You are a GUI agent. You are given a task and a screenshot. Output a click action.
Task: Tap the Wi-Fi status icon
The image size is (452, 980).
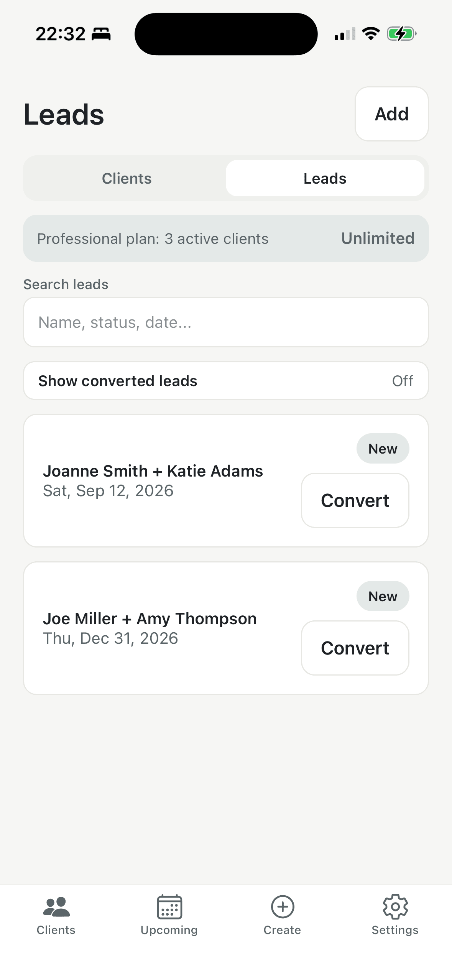point(371,34)
